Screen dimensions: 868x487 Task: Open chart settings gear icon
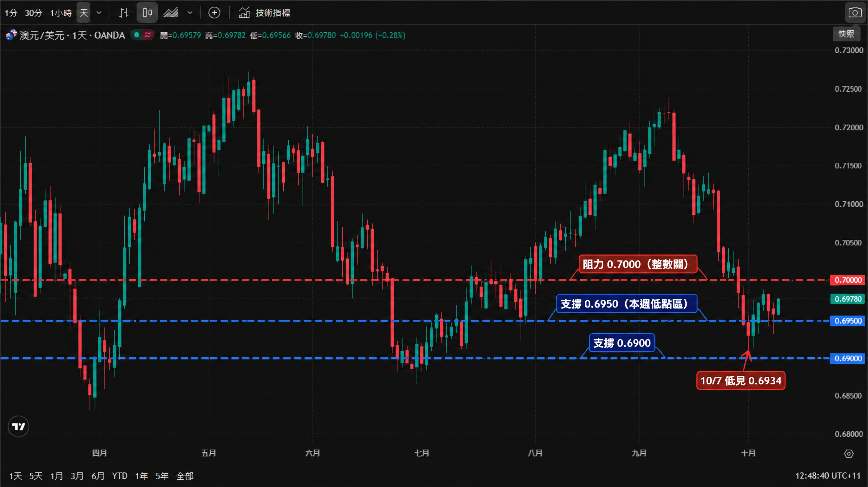coord(848,454)
